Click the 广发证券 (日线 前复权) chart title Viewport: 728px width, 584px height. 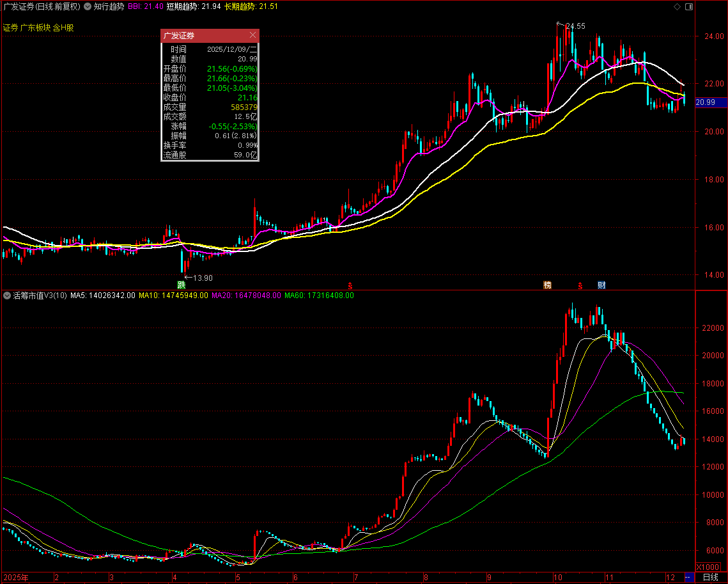coord(41,6)
